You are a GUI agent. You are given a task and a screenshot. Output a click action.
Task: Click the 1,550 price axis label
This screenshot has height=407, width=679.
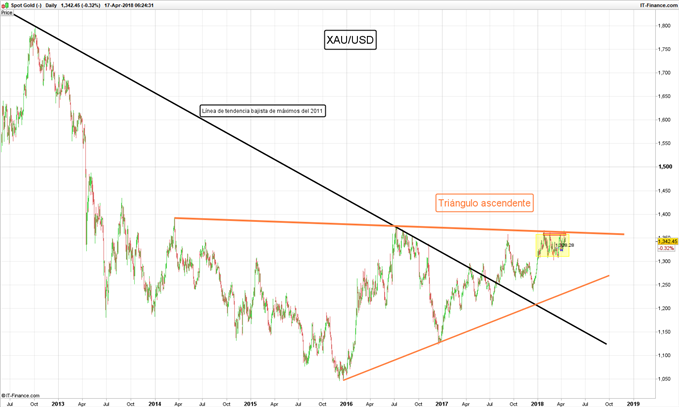pyautogui.click(x=665, y=143)
